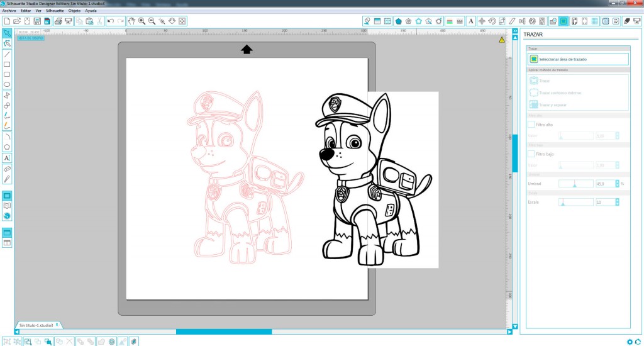644x346 pixels.
Task: Click the mat's load direction arrow
Action: point(247,50)
